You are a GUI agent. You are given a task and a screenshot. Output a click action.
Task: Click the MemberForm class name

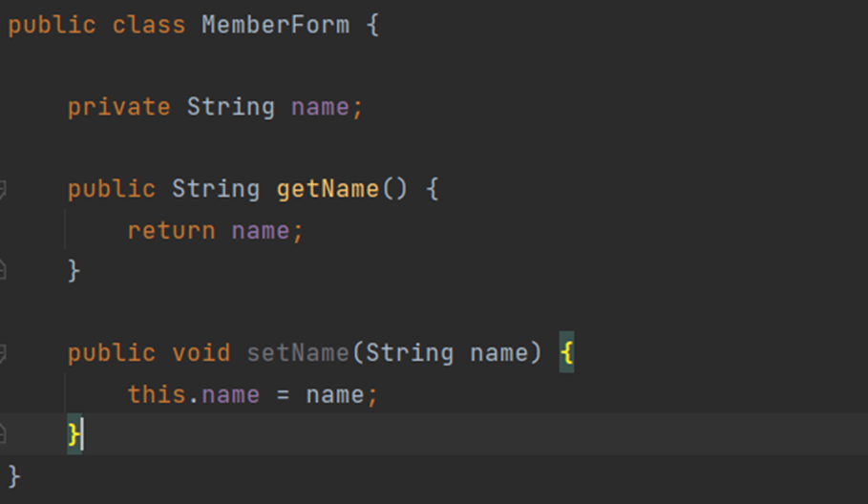coord(275,25)
